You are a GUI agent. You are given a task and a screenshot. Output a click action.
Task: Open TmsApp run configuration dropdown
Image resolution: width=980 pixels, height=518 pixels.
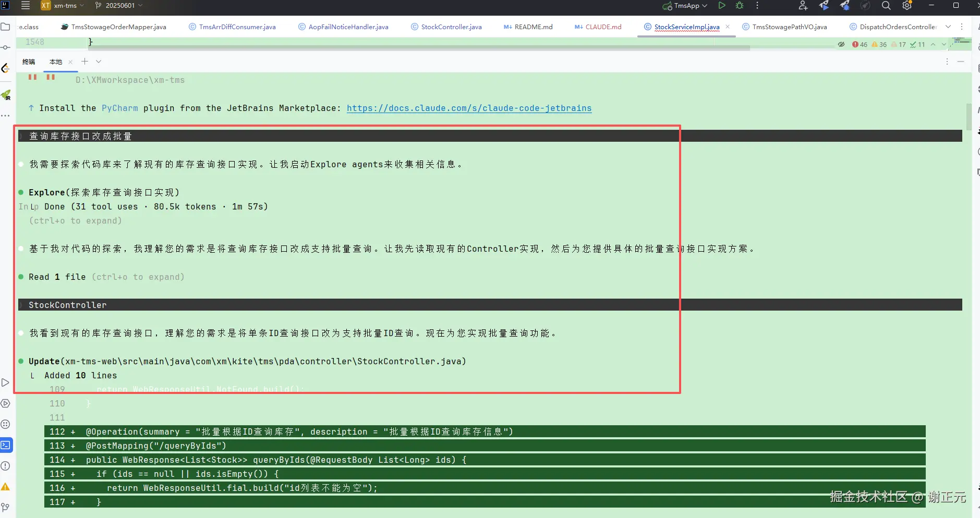[685, 6]
